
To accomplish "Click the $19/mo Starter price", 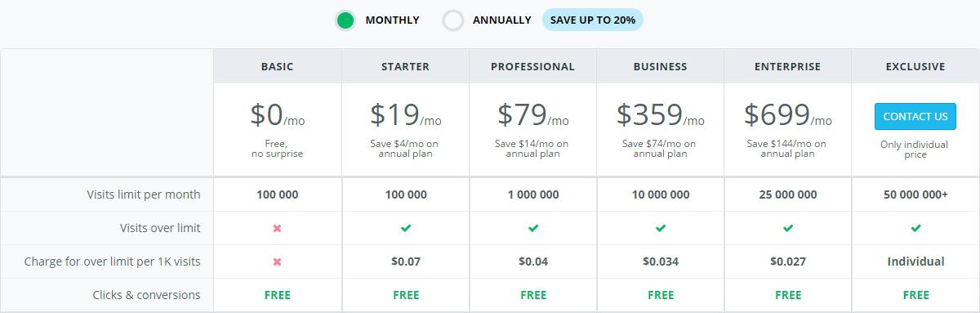I will point(406,115).
